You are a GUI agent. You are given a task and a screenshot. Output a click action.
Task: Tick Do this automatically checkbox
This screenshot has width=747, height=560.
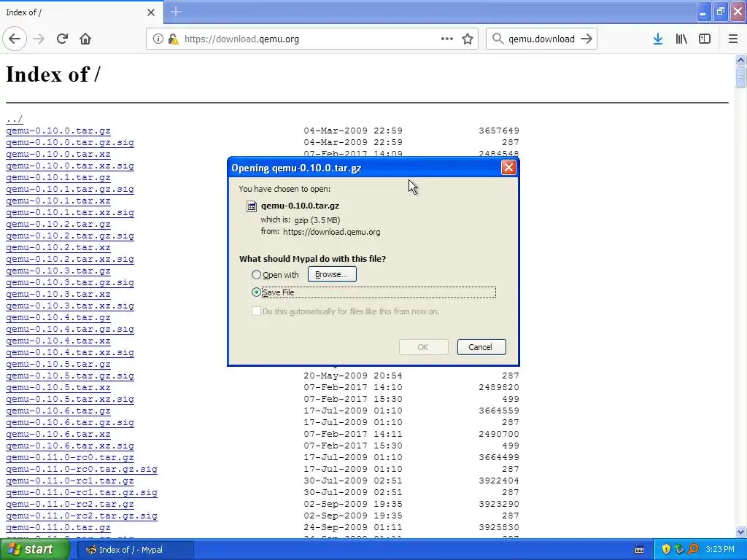256,311
